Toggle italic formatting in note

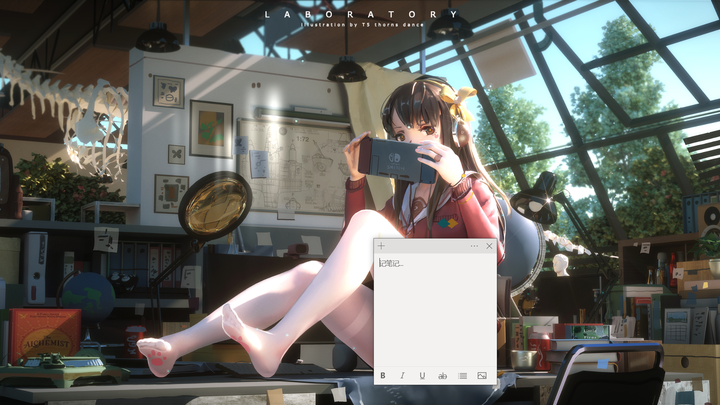[x=403, y=376]
